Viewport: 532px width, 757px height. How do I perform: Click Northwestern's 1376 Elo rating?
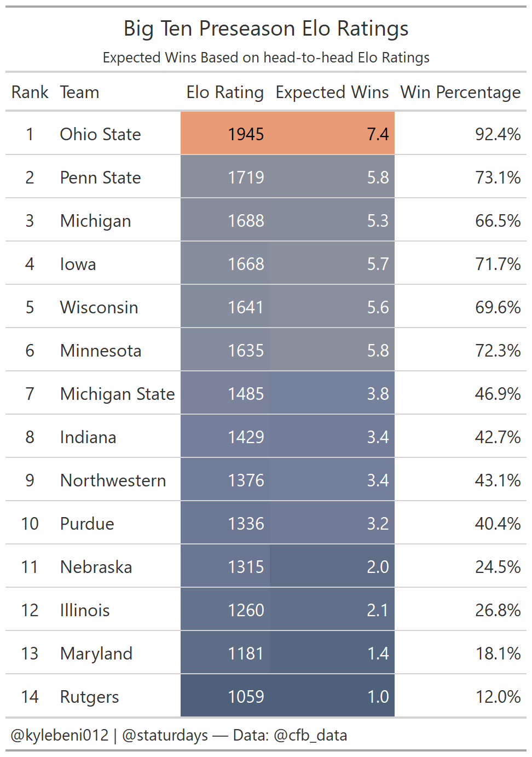tap(246, 480)
